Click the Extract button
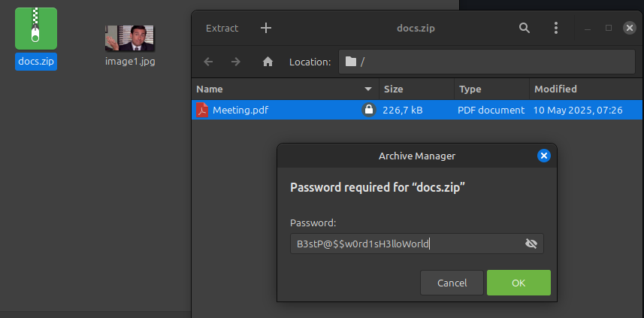Screen dimensions: 644x318 [x=222, y=28]
